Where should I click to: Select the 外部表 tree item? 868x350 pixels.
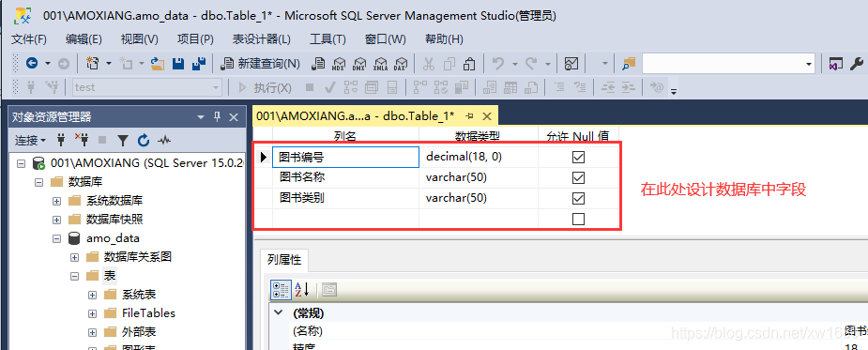[x=139, y=332]
